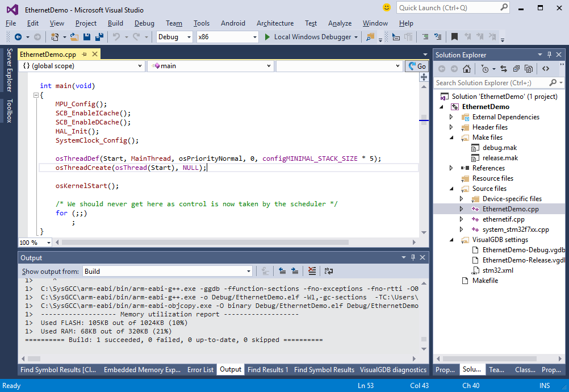
Task: Click Go to Previous Message icon in Output
Action: pos(282,271)
